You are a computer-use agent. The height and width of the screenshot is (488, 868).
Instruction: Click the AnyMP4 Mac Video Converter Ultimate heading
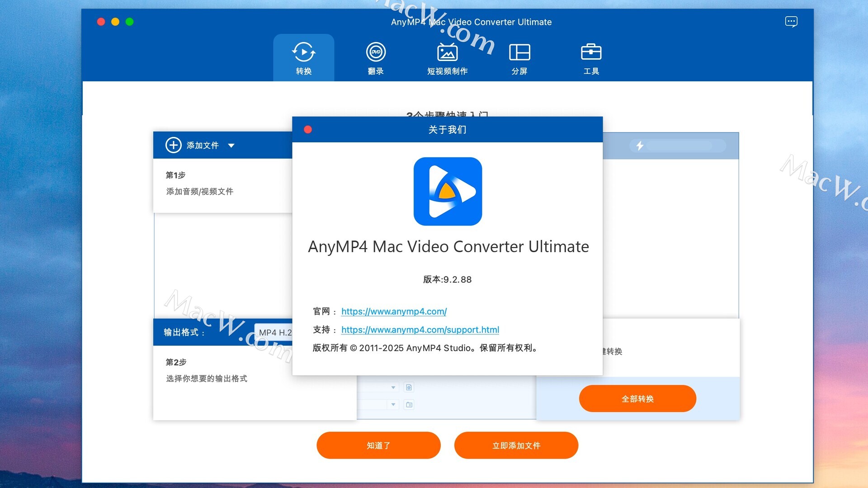point(448,247)
